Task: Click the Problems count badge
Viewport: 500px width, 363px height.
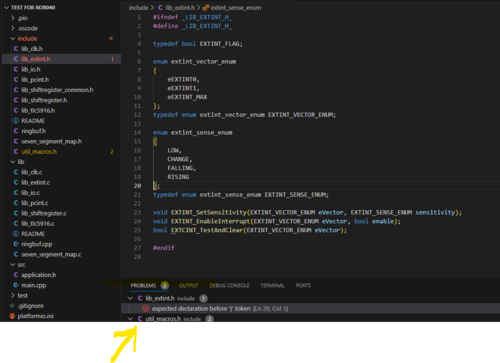Action: pyautogui.click(x=165, y=286)
